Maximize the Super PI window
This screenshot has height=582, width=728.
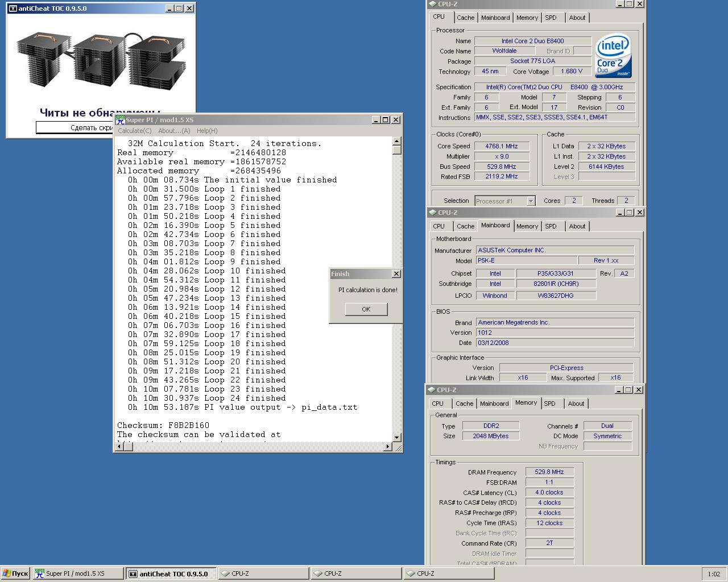click(386, 120)
